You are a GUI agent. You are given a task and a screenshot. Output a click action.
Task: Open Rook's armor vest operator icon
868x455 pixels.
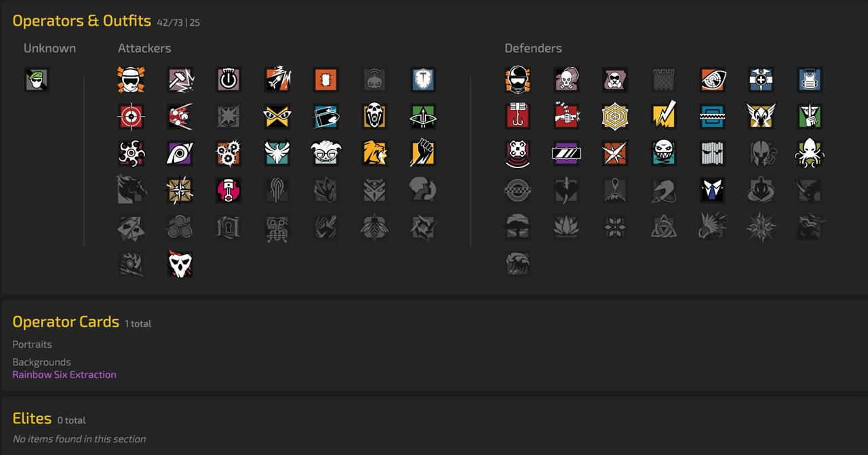pyautogui.click(x=810, y=80)
